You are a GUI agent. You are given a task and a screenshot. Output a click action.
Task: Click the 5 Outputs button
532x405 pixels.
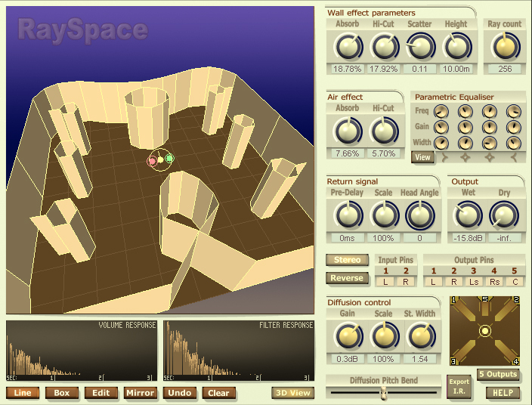coord(498,374)
